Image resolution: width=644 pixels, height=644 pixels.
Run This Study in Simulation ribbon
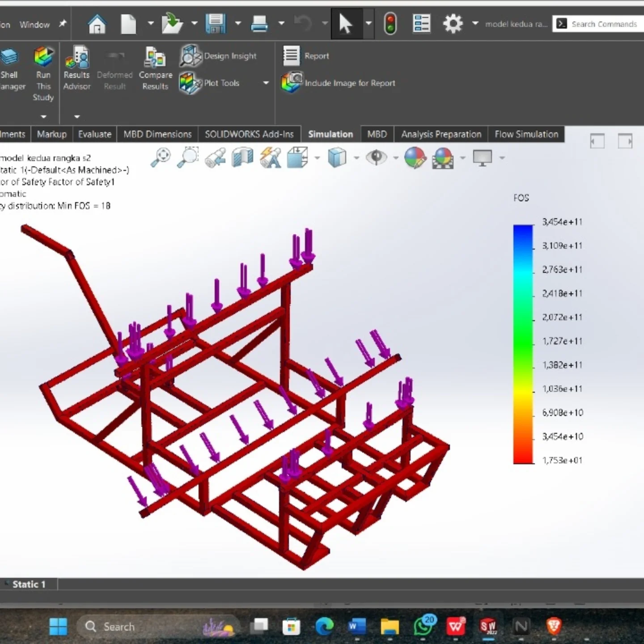click(43, 74)
